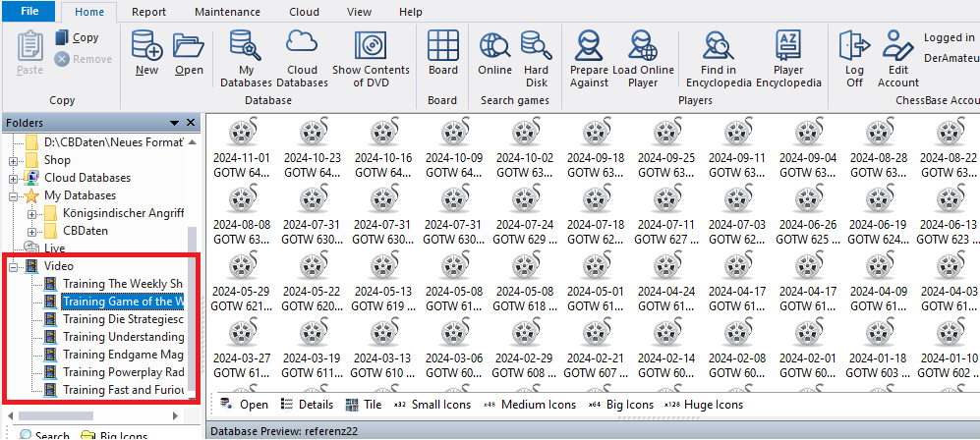Switch to the View tab
The height and width of the screenshot is (440, 980).
point(359,12)
